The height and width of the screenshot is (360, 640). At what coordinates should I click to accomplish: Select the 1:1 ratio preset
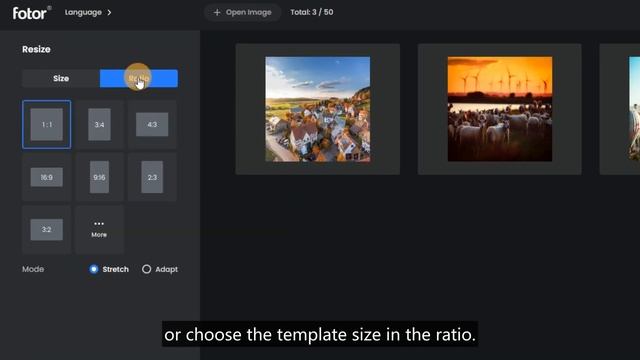47,124
